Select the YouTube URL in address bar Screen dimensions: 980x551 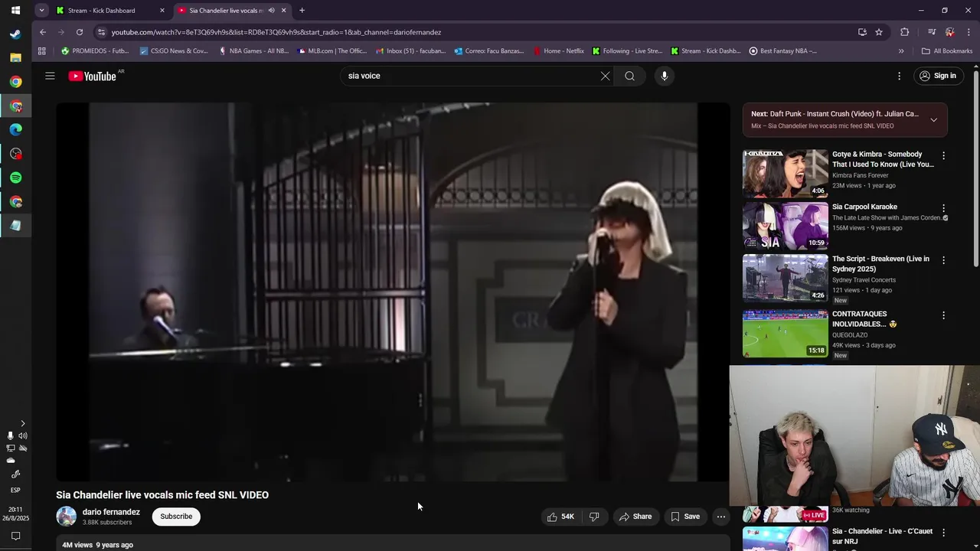pos(276,32)
